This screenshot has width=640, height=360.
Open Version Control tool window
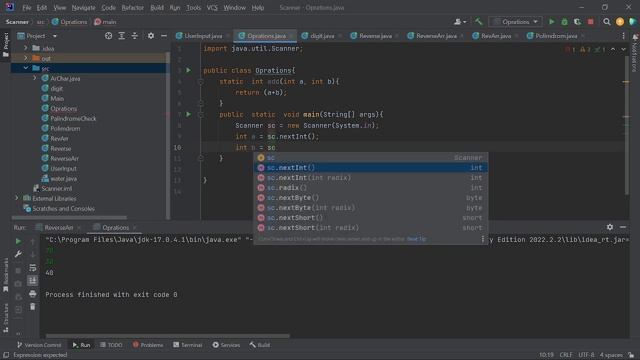(39, 345)
